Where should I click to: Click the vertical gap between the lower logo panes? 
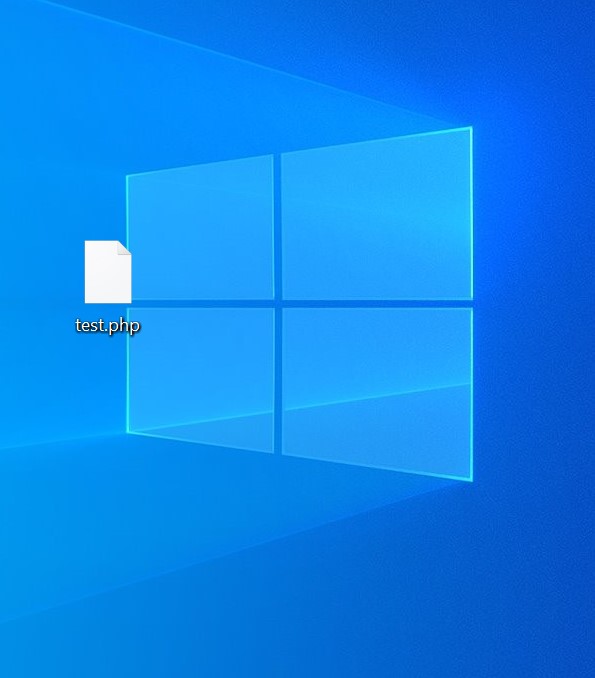(x=278, y=381)
